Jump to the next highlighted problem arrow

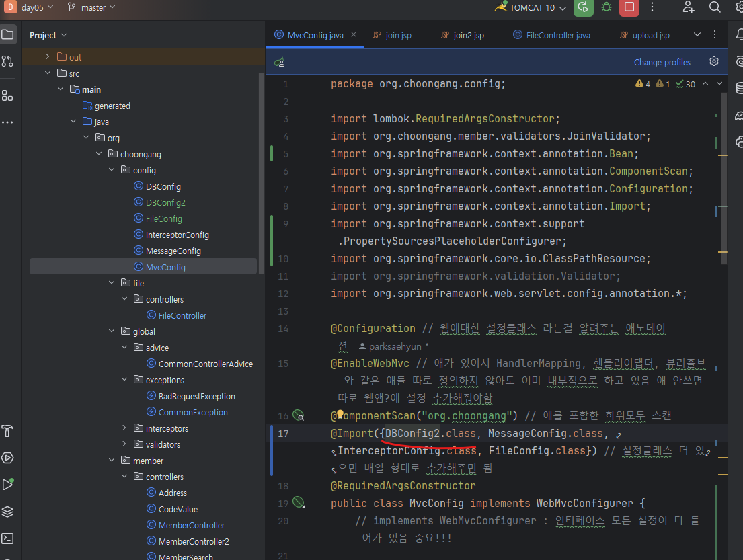[719, 84]
